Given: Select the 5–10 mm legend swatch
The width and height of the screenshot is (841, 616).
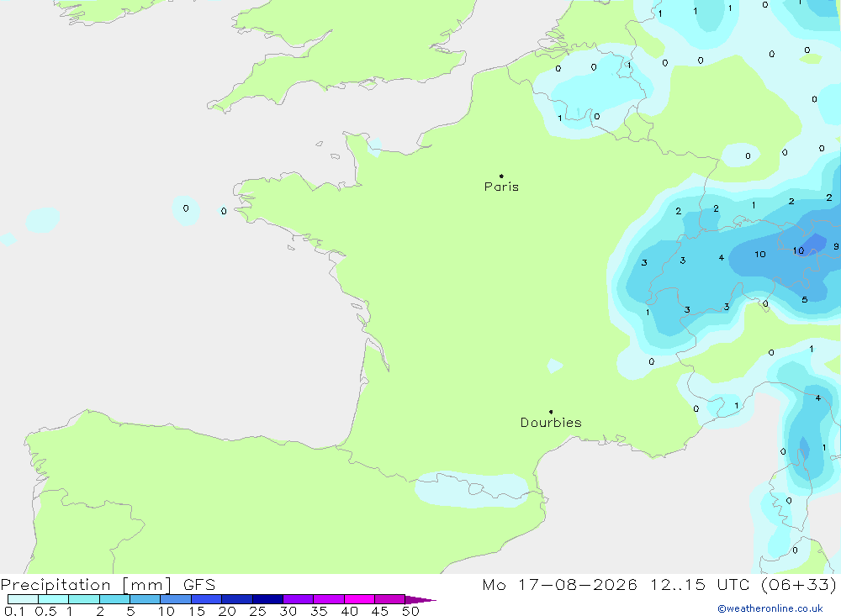Looking at the screenshot, I should coord(145,599).
